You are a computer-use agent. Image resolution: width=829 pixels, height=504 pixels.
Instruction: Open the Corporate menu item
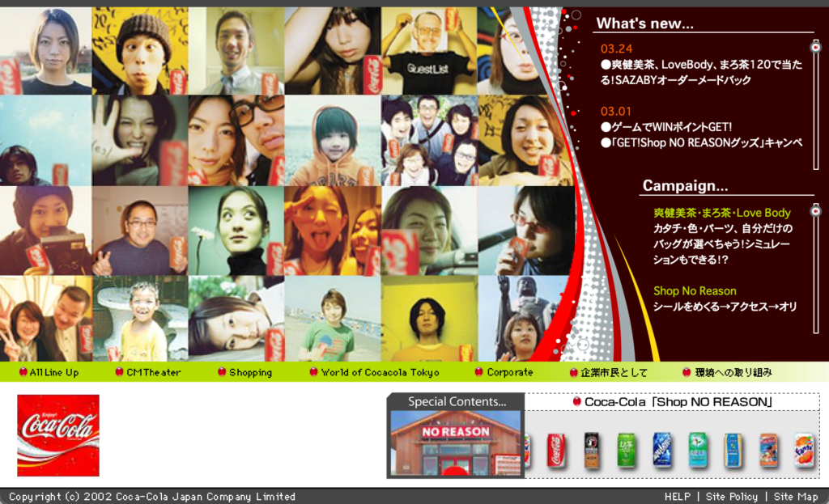click(509, 372)
